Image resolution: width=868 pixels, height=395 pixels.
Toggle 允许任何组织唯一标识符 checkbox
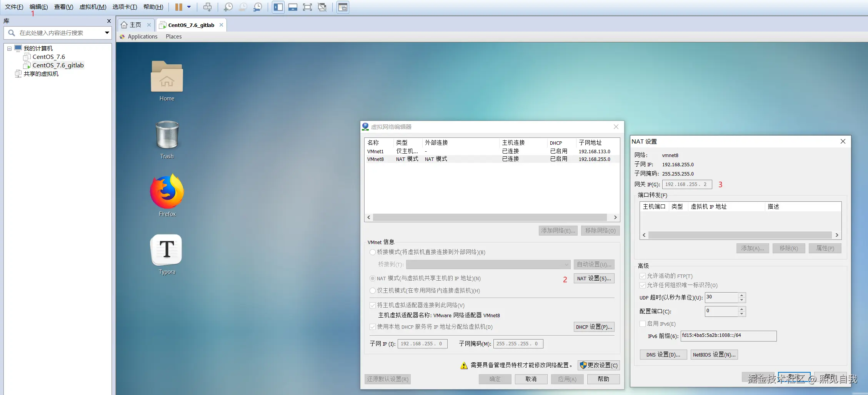[642, 285]
